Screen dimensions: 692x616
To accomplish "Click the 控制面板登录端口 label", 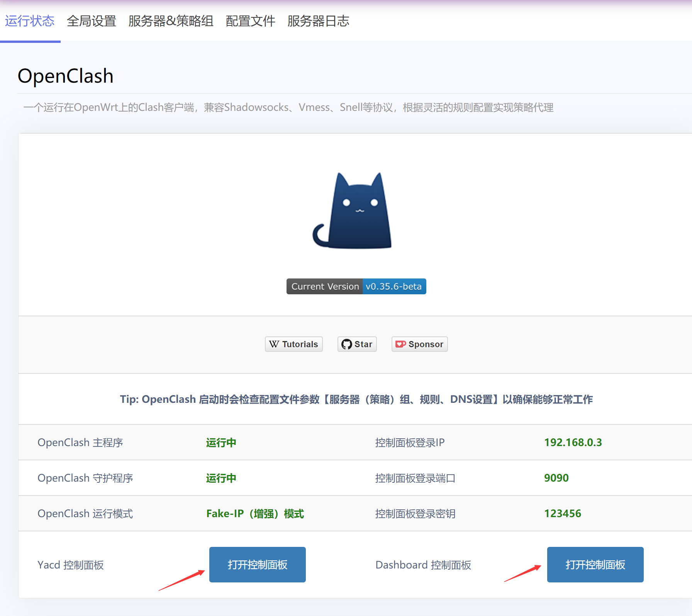I will click(x=416, y=478).
